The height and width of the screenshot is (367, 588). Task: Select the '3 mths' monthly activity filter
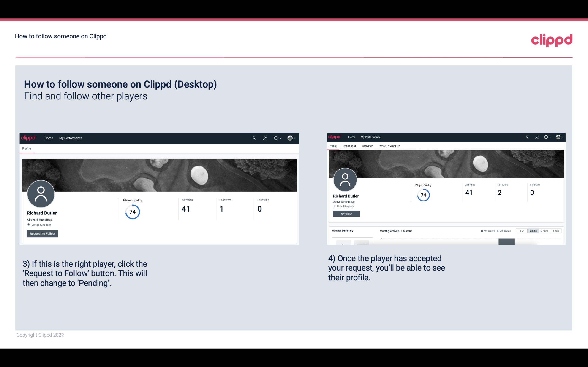[x=544, y=231]
